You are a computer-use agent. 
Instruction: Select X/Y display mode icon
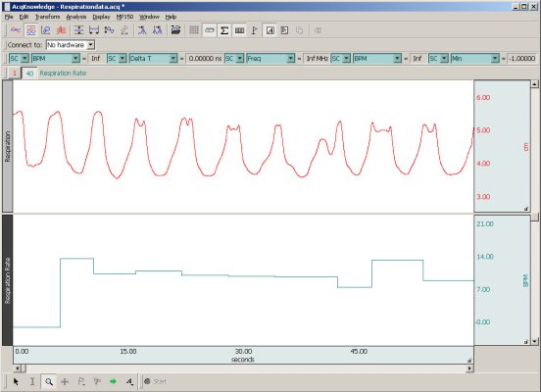pyautogui.click(x=46, y=30)
